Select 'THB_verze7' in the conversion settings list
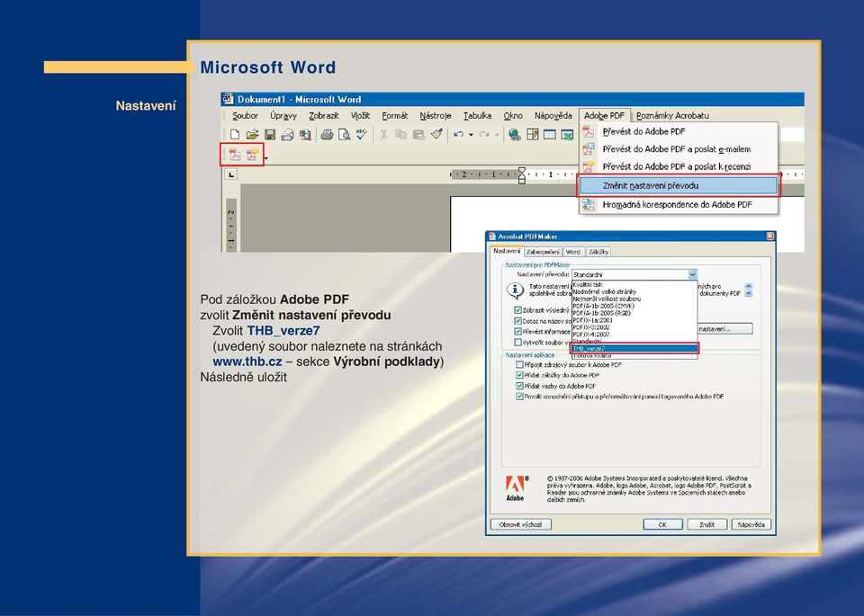Viewport: 864px width, 616px height. click(x=634, y=348)
